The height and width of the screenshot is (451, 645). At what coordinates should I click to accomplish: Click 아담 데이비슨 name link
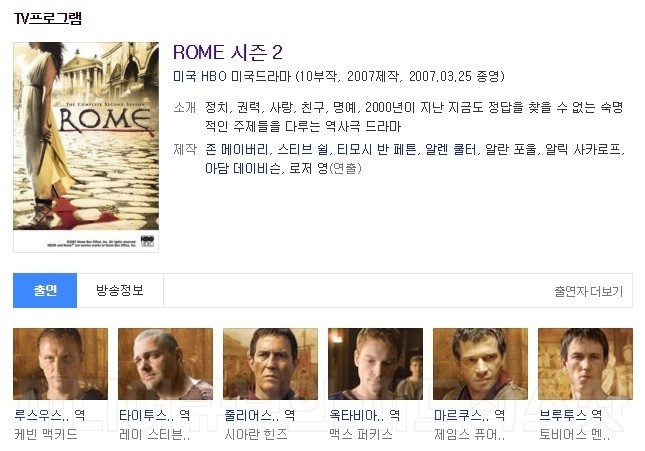tap(243, 168)
